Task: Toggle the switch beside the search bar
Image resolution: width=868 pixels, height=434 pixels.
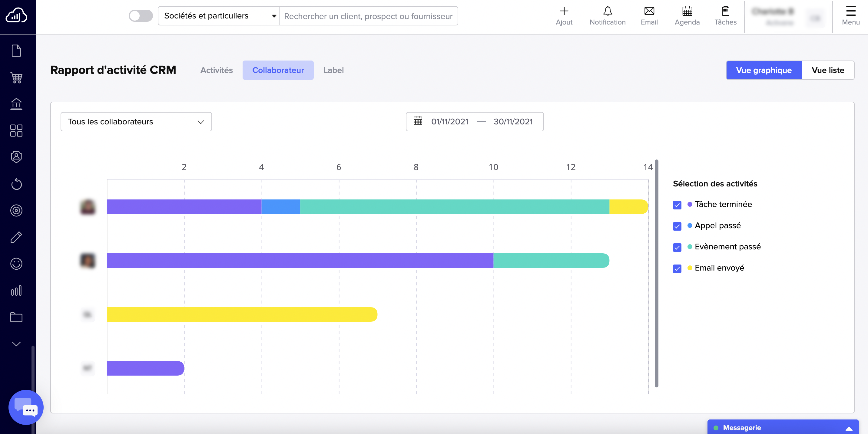Action: click(141, 16)
